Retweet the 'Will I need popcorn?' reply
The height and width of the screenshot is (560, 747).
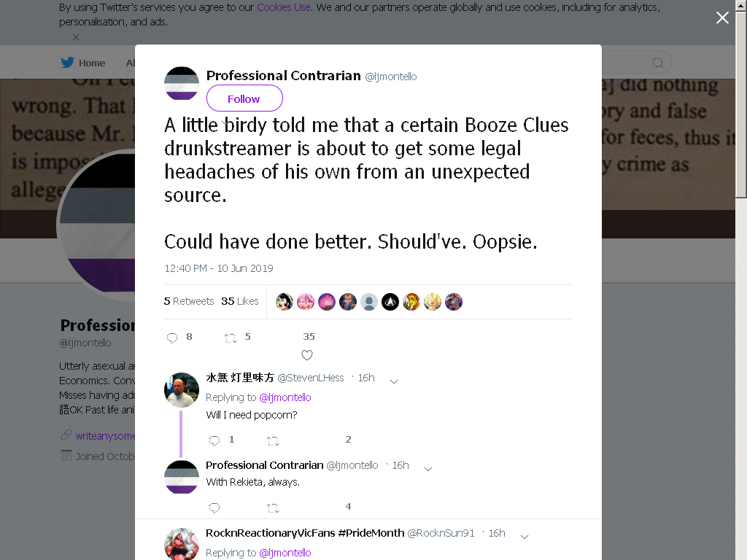click(273, 441)
